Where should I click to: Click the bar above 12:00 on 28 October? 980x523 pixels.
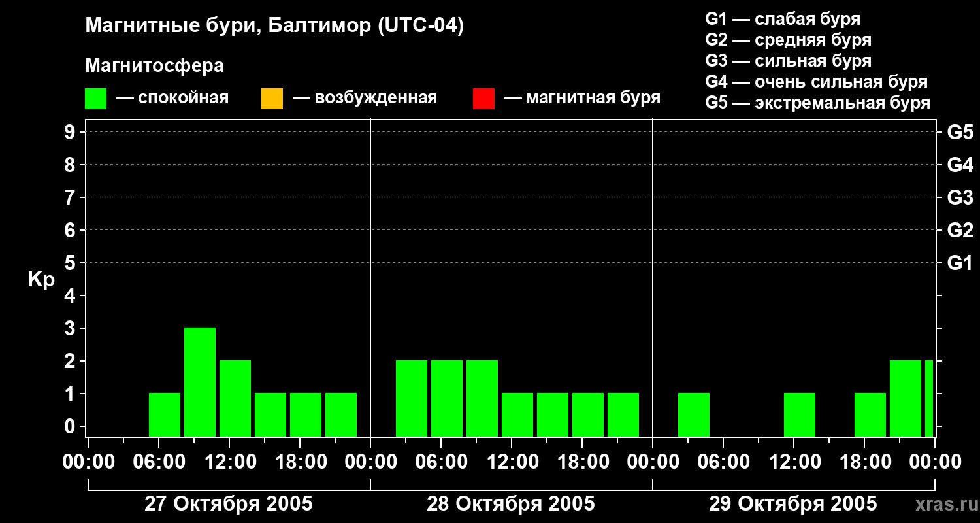point(517,414)
